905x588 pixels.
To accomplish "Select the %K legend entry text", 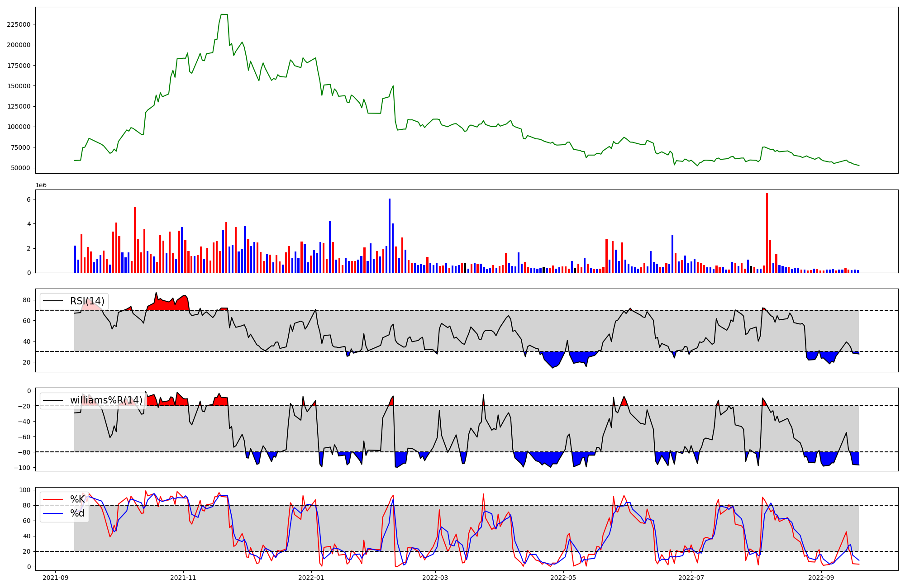I will pos(77,499).
